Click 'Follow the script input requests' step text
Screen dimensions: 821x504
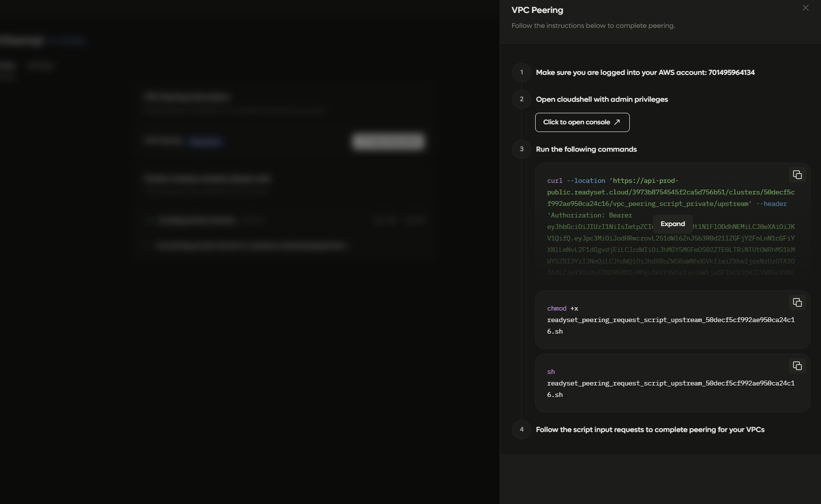(x=650, y=430)
